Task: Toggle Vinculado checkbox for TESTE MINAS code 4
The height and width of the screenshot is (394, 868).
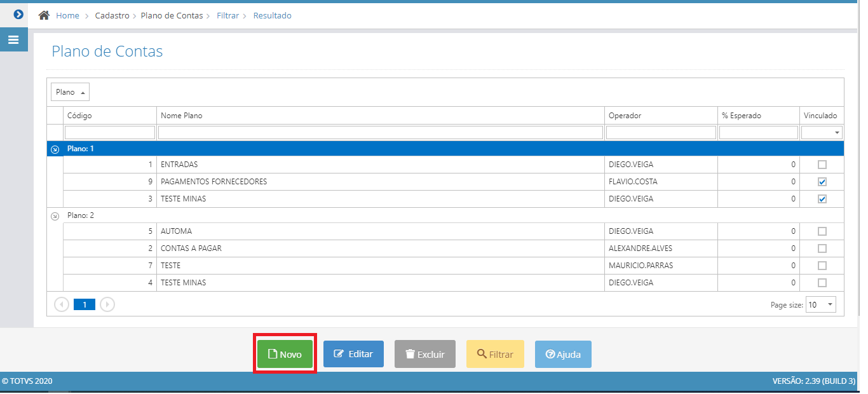Action: pos(822,283)
